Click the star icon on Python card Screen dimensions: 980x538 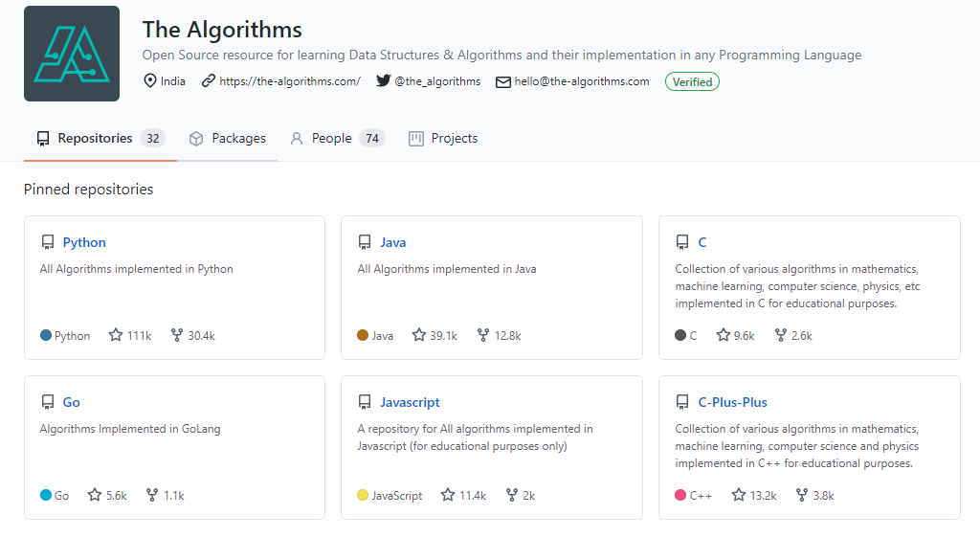[x=116, y=335]
